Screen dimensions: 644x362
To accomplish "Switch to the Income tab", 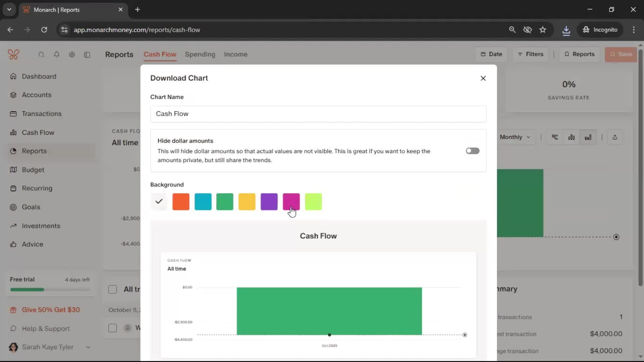I will (235, 54).
